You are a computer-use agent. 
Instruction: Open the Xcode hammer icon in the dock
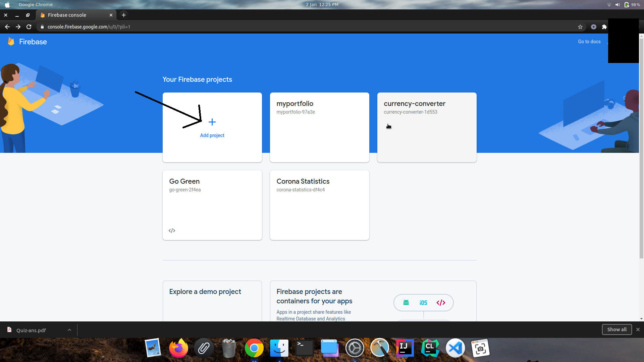380,348
